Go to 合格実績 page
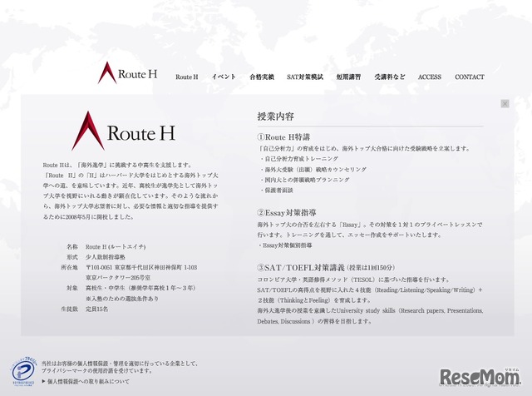532x396 pixels. tap(262, 77)
